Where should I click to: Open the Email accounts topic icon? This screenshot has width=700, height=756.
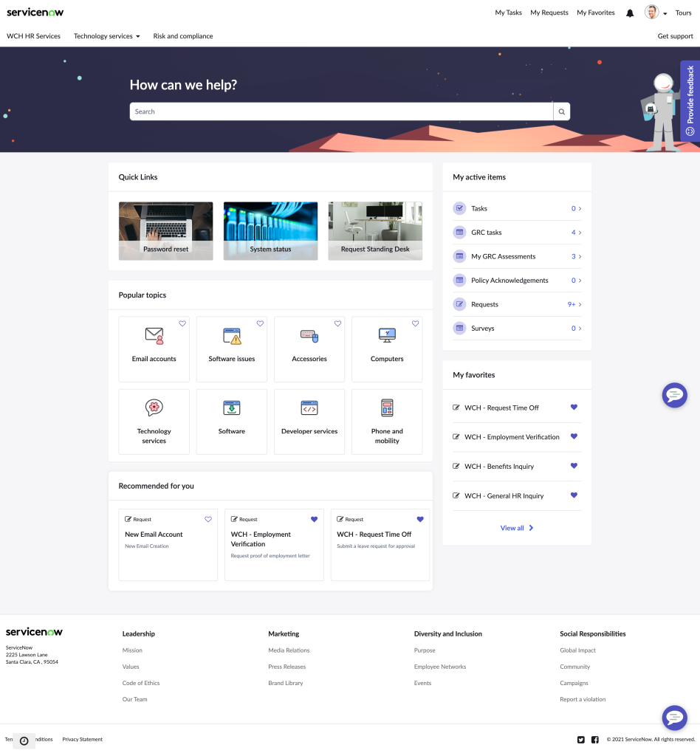point(154,336)
